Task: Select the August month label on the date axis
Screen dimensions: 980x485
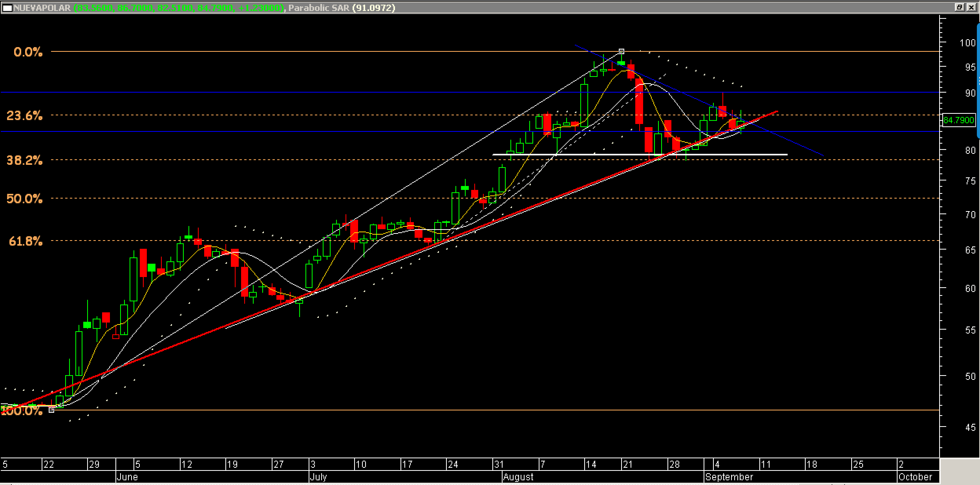Action: [518, 477]
